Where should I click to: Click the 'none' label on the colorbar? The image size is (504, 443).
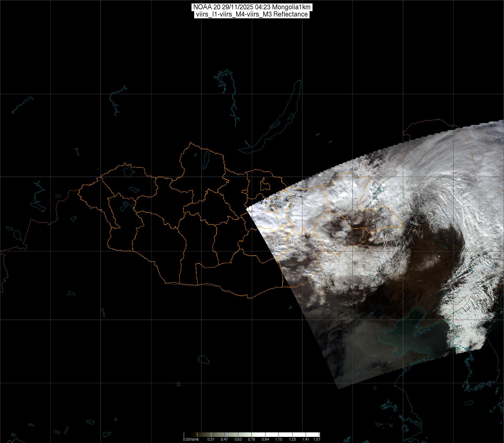[194, 439]
